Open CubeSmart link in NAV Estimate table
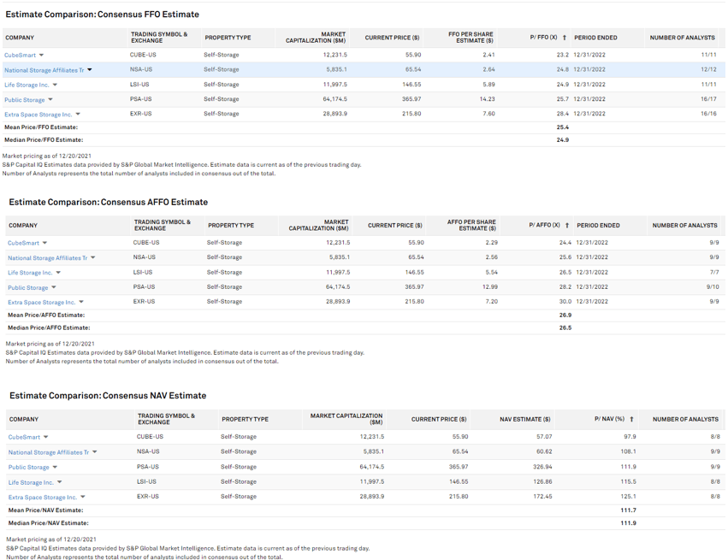Viewport: 728px width, 560px height. pyautogui.click(x=24, y=437)
